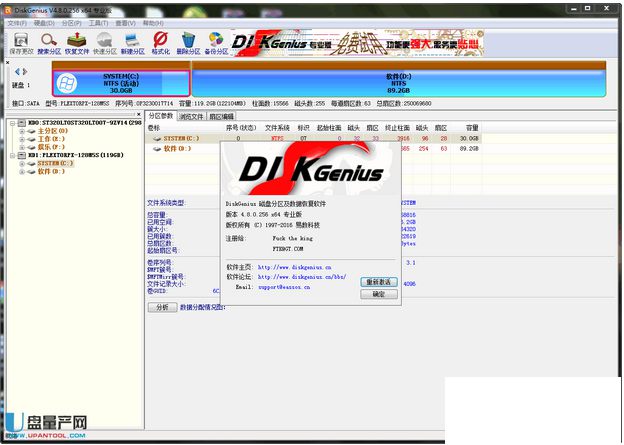624x445 pixels.
Task: Collapse the HD0 disk tree node
Action: point(13,123)
